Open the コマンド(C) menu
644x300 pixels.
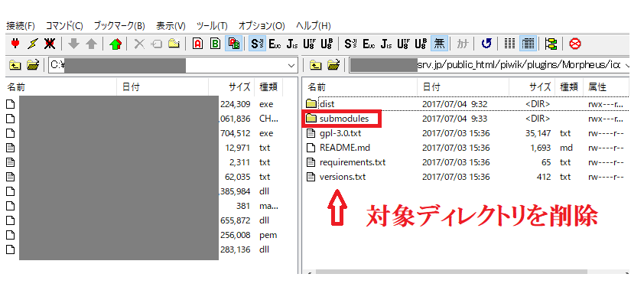coord(64,26)
